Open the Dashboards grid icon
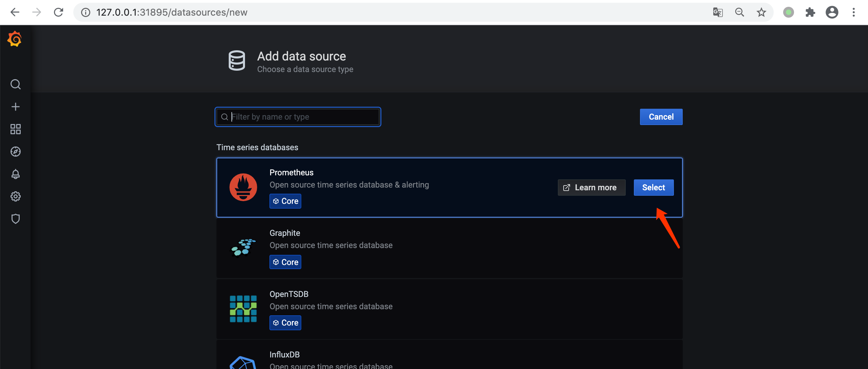868x369 pixels. pos(15,129)
